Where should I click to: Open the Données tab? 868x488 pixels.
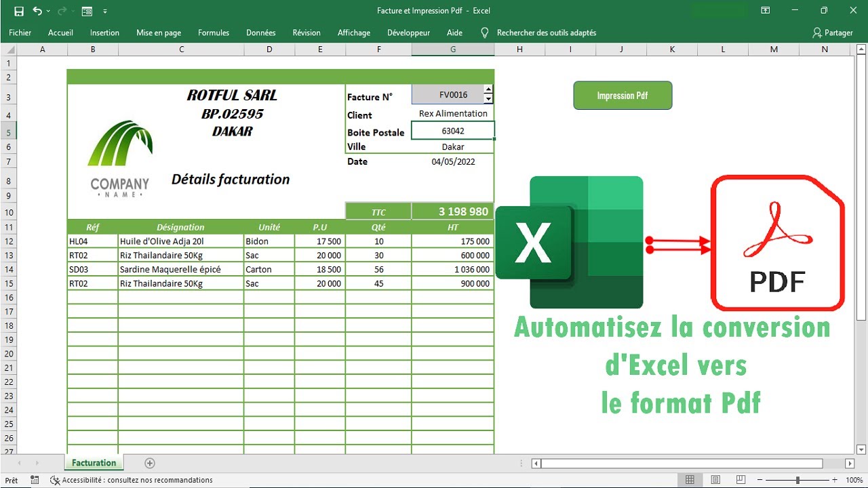point(261,33)
